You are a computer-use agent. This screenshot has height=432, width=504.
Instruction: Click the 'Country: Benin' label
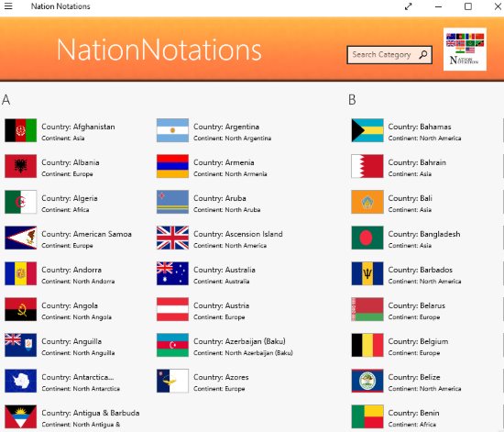point(413,413)
